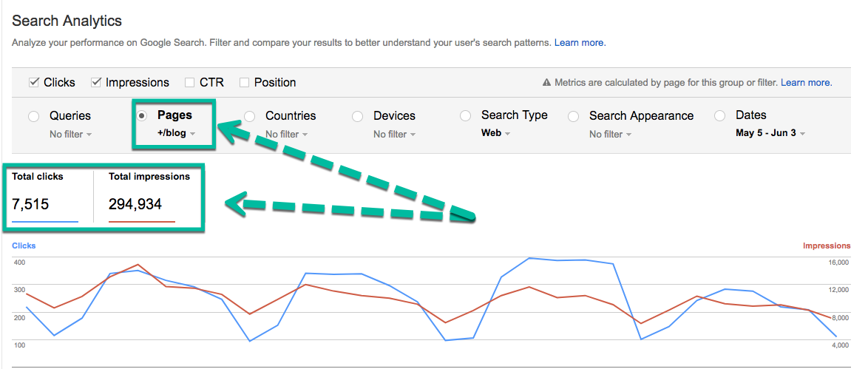868x369 pixels.
Task: Enable the Position checkbox
Action: pos(245,83)
